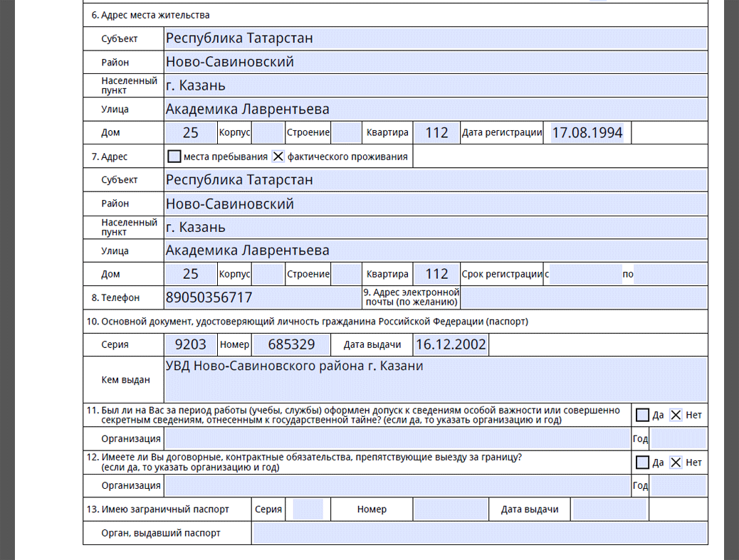Edit 'Населенный пункт' field in section 6
The image size is (739, 560).
click(436, 85)
